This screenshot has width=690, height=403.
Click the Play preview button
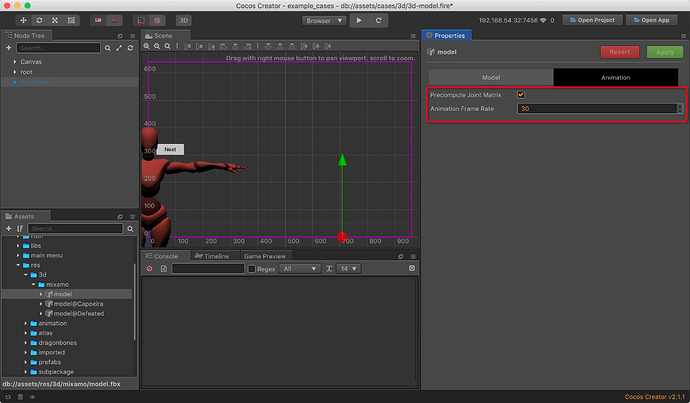tap(357, 20)
